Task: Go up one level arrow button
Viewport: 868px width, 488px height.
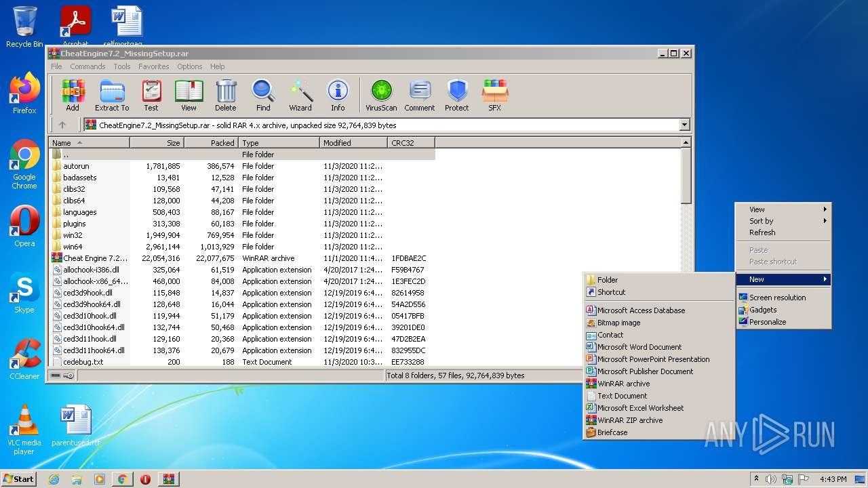Action: pyautogui.click(x=62, y=125)
